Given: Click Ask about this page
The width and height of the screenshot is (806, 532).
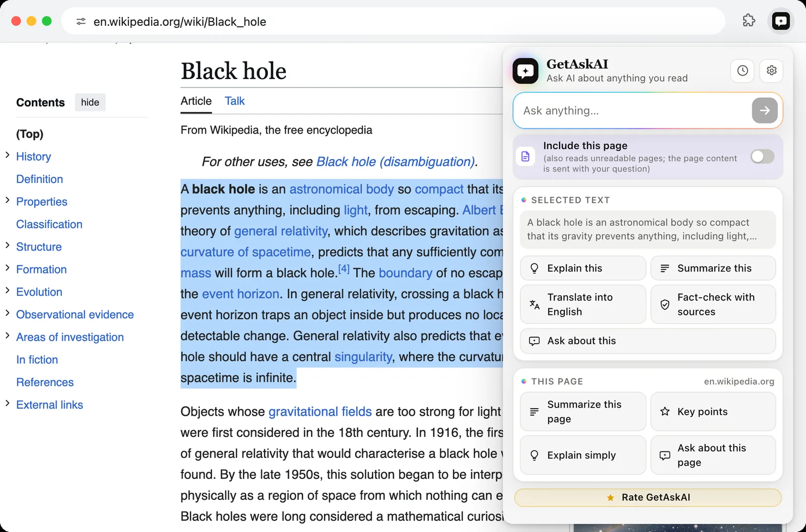Looking at the screenshot, I should (713, 455).
